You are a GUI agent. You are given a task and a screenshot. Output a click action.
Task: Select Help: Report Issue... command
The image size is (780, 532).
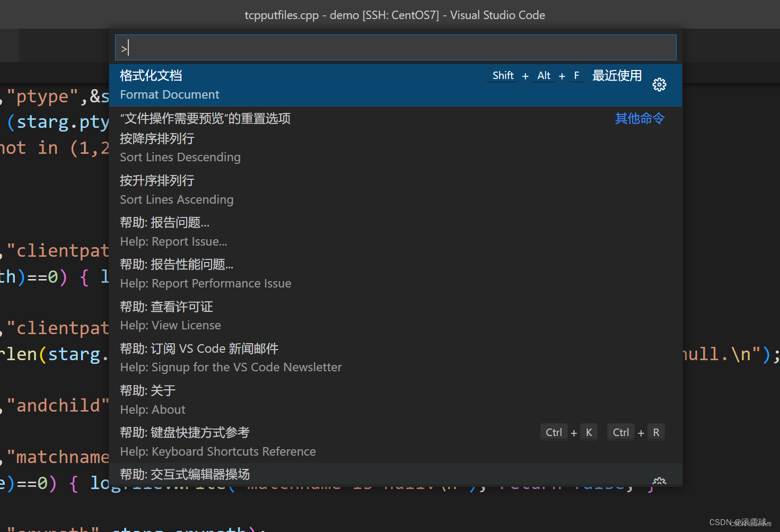(396, 232)
